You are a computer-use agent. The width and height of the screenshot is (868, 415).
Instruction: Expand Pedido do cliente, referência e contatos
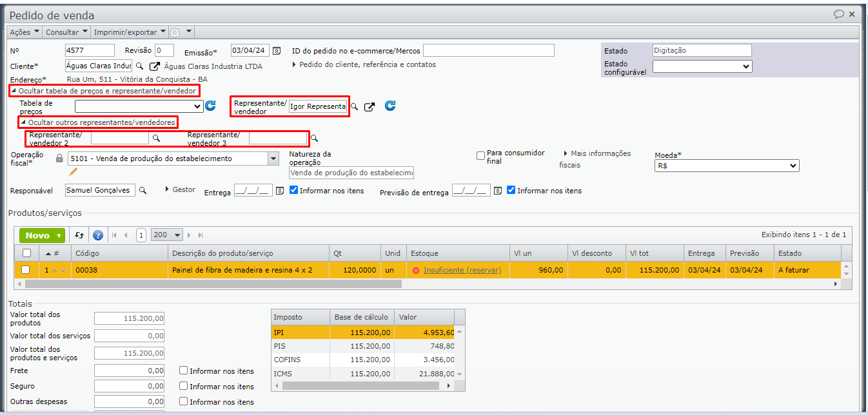tap(364, 64)
